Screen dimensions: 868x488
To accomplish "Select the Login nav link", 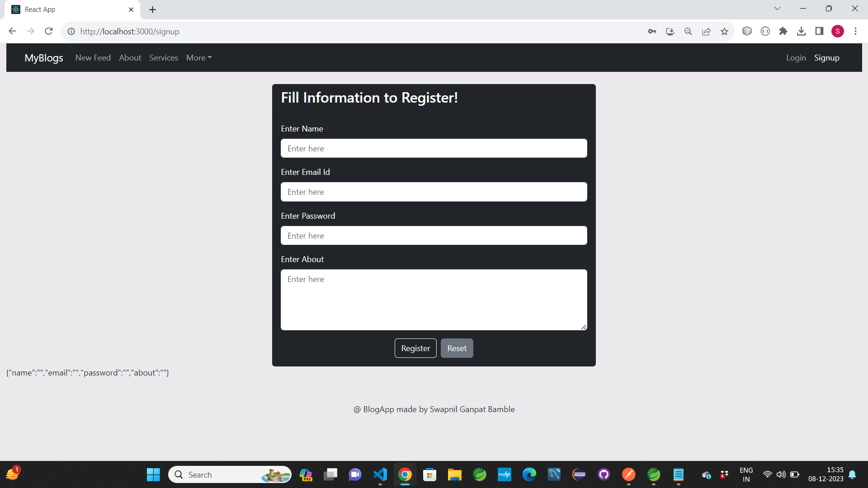I will click(x=797, y=57).
